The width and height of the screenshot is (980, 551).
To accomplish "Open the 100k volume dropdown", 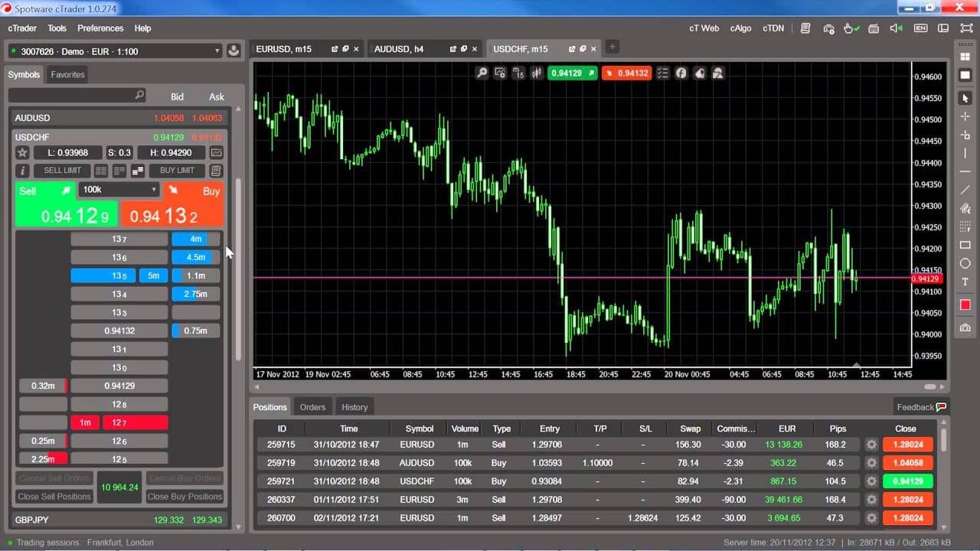I will (x=119, y=189).
